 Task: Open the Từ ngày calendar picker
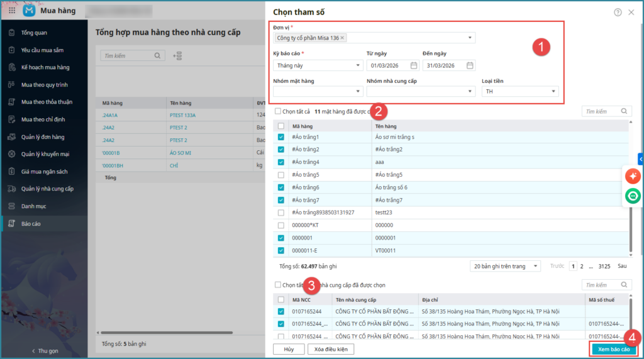click(413, 65)
